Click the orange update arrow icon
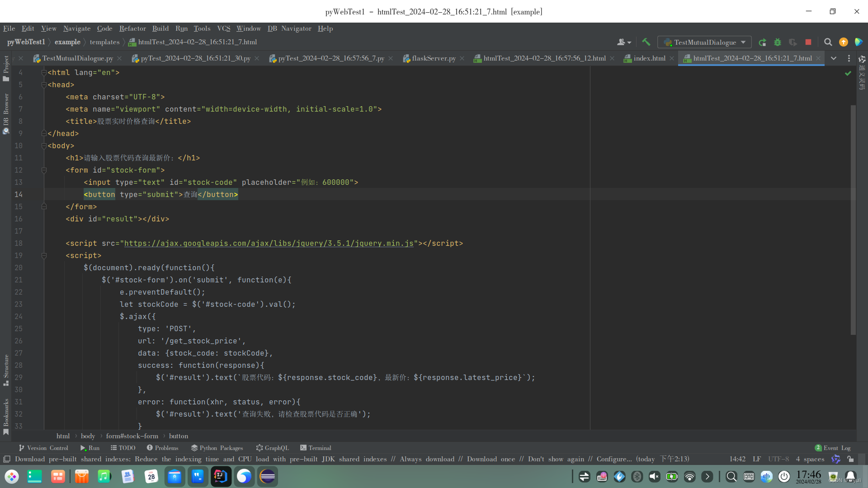 [x=843, y=42]
